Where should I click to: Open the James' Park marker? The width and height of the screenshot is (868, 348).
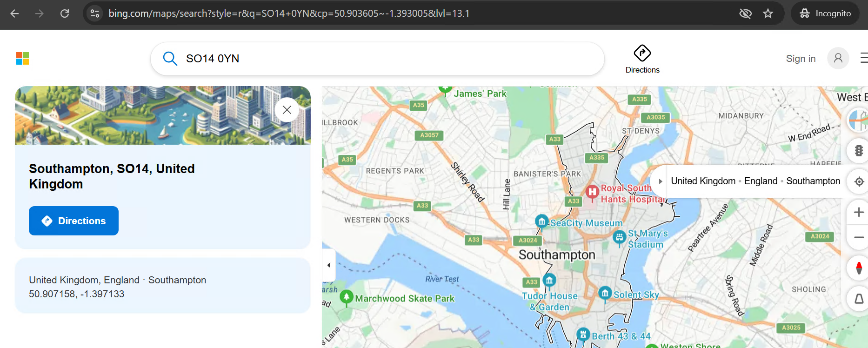[x=446, y=89]
